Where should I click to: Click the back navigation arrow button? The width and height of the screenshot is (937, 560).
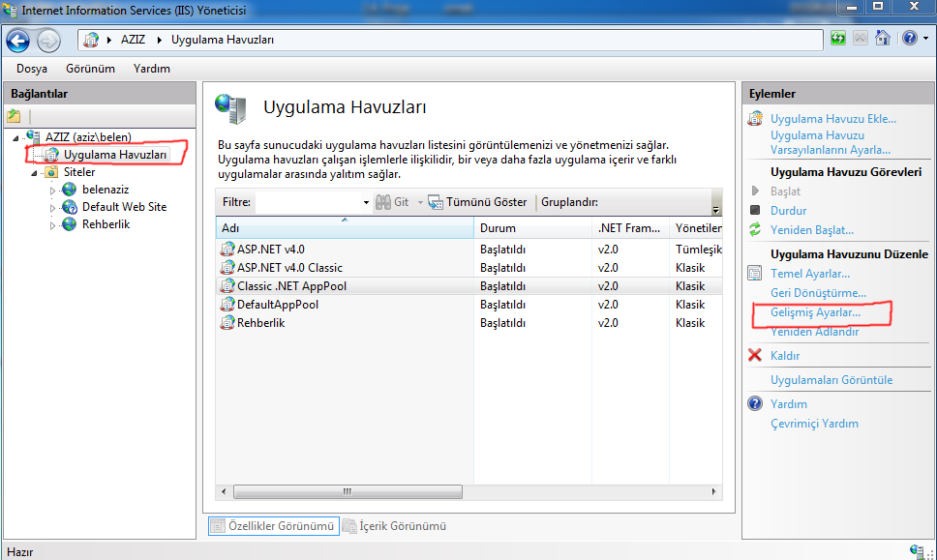click(x=17, y=40)
